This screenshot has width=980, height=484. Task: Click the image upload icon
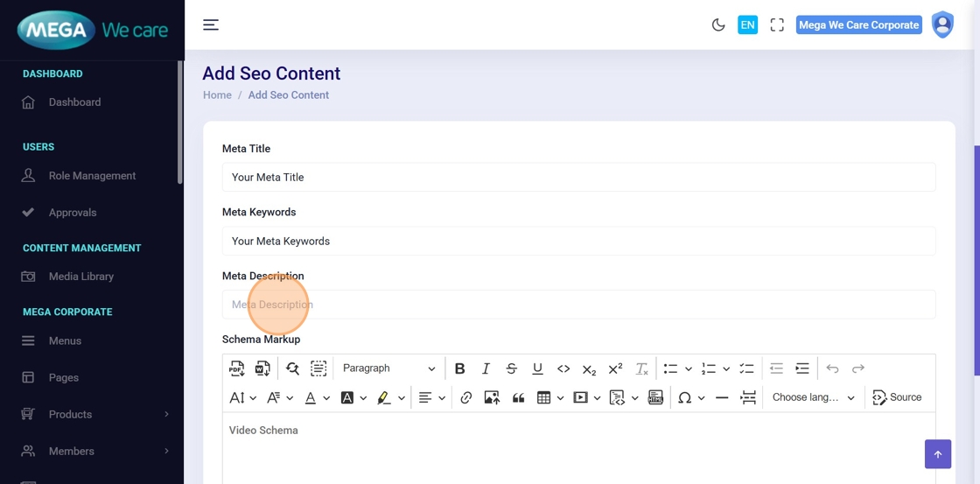tap(492, 397)
